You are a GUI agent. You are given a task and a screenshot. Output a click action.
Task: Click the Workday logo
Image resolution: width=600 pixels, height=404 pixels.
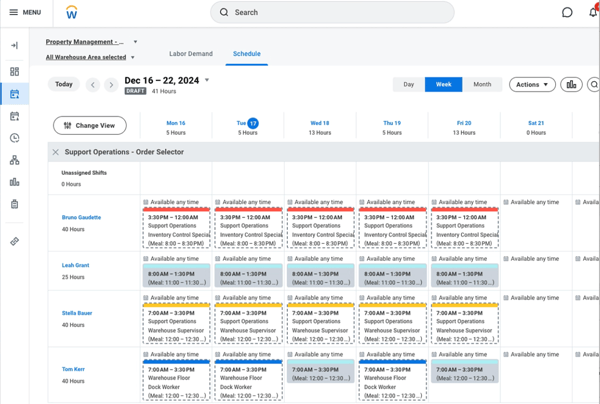coord(71,13)
